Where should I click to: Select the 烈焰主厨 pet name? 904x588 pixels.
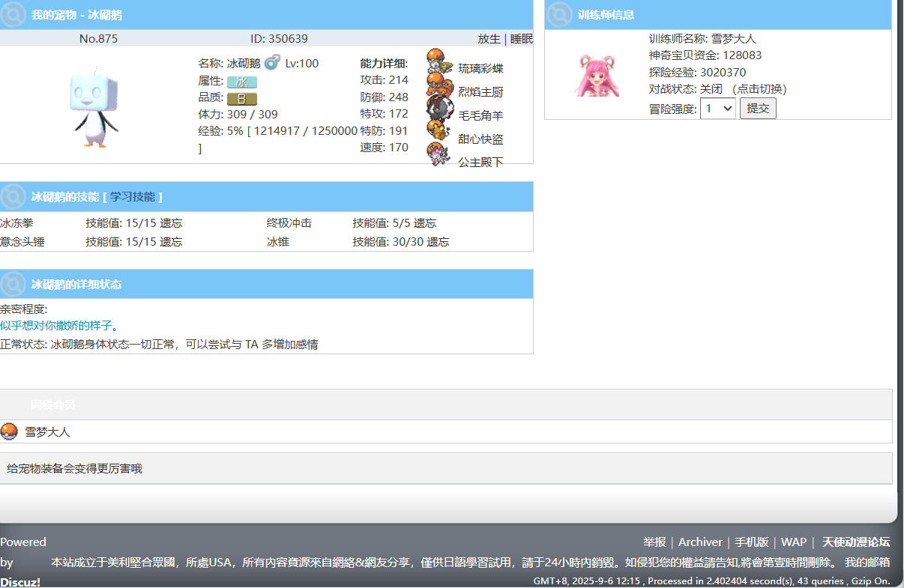point(480,92)
